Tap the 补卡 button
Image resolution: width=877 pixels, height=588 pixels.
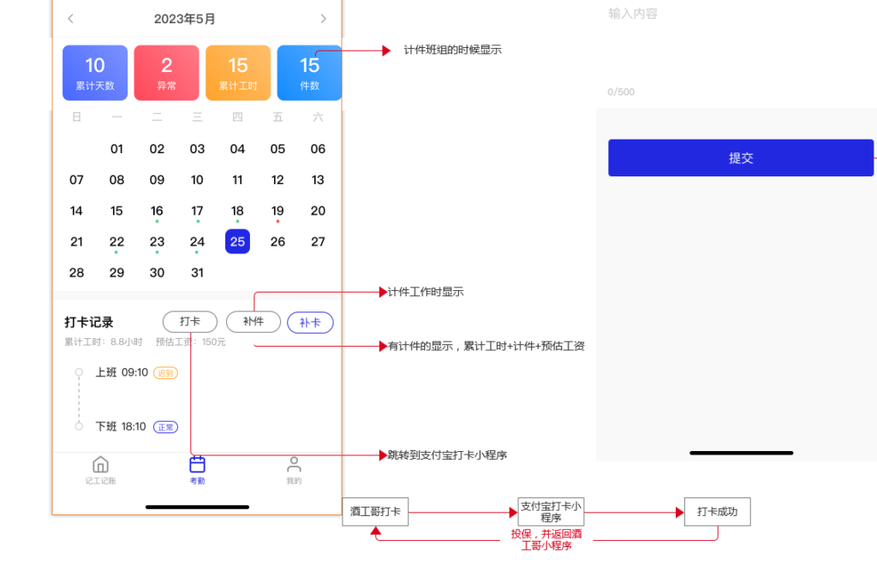(x=310, y=323)
